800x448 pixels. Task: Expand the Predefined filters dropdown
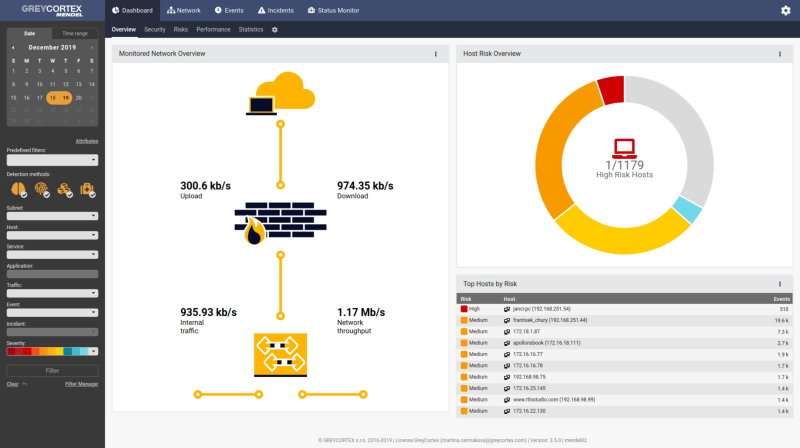(x=52, y=160)
